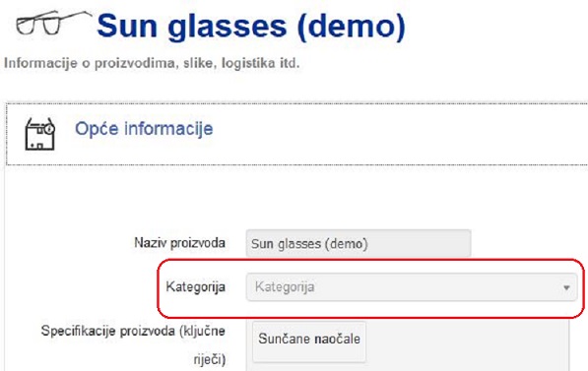Select the "Sunčane naočale" keyword tag
Screen dimensions: 588x371
(x=309, y=341)
